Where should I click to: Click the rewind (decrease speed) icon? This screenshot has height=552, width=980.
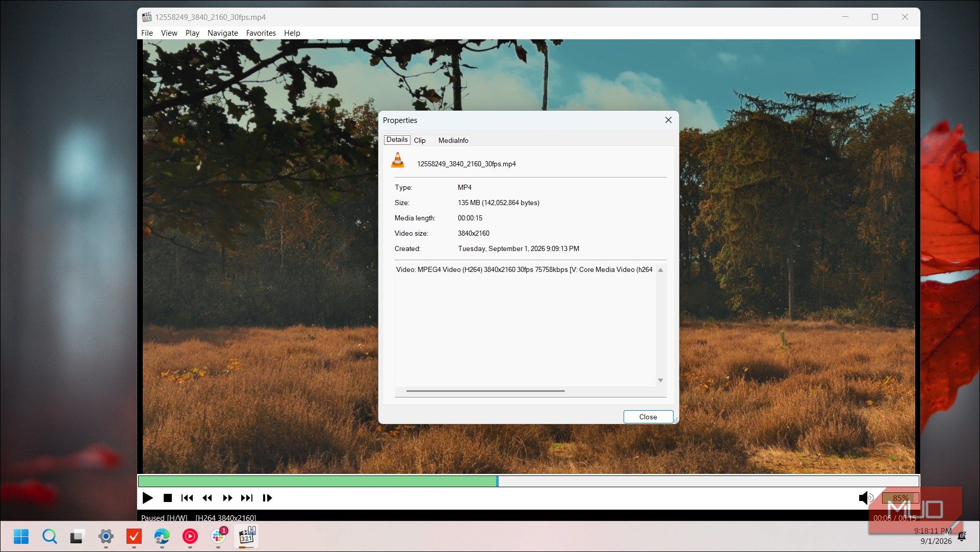click(207, 498)
